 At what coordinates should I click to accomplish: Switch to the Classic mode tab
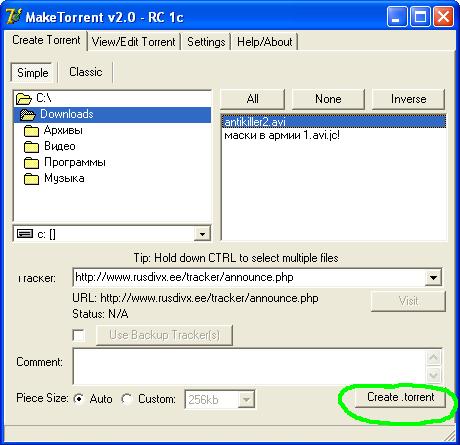86,72
